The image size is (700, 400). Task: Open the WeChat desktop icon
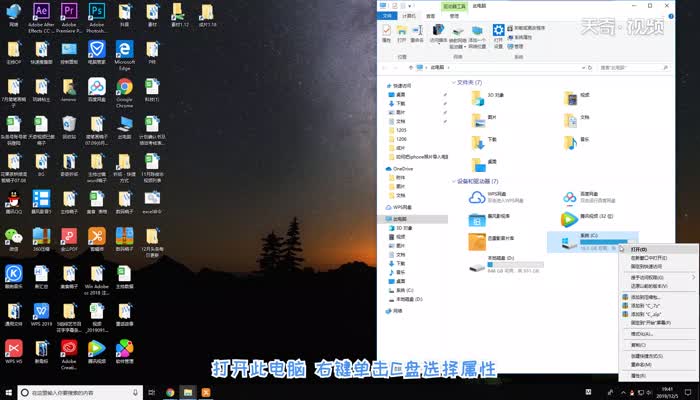click(14, 240)
